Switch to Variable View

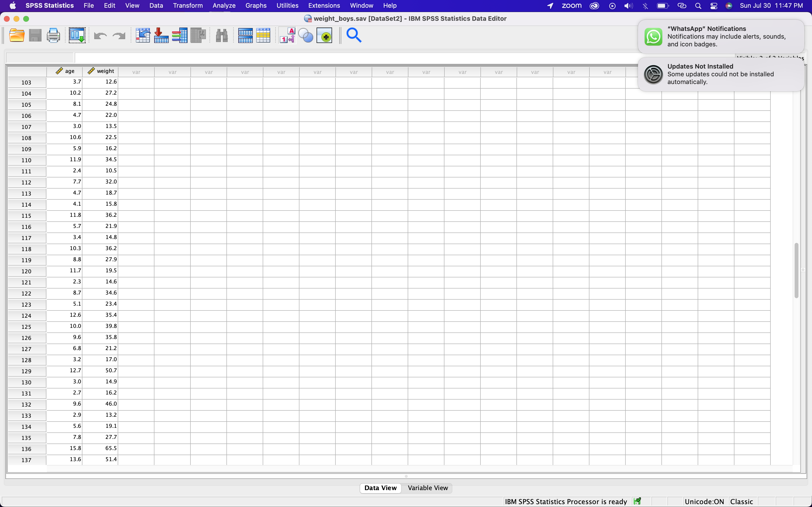(428, 488)
